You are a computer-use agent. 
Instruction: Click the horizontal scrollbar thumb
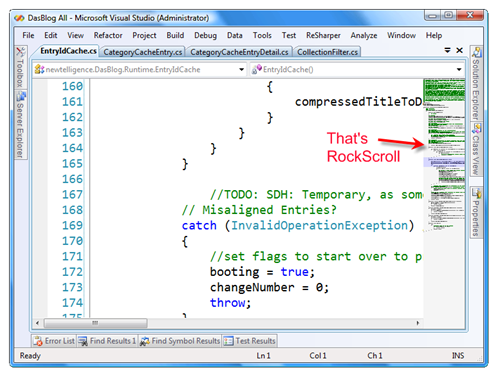click(95, 323)
